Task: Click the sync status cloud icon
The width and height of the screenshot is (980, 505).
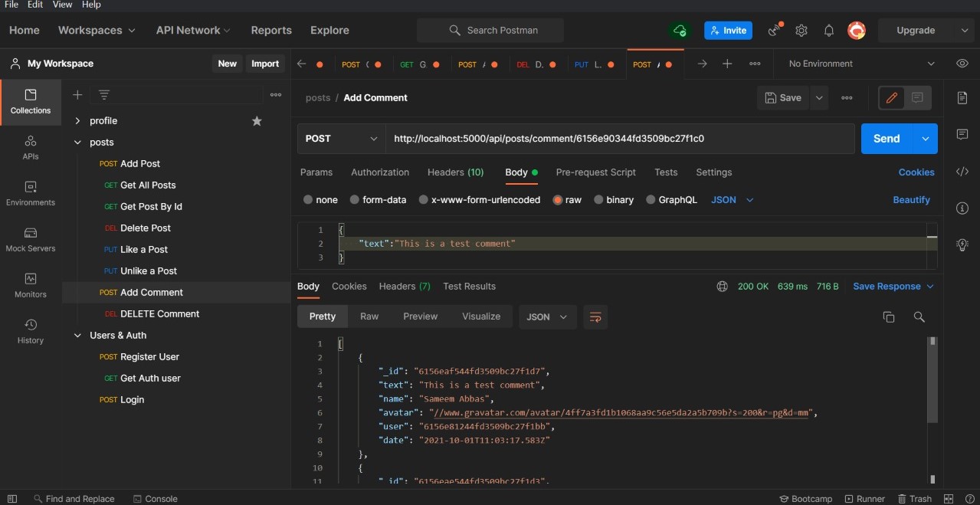Action: pyautogui.click(x=680, y=31)
